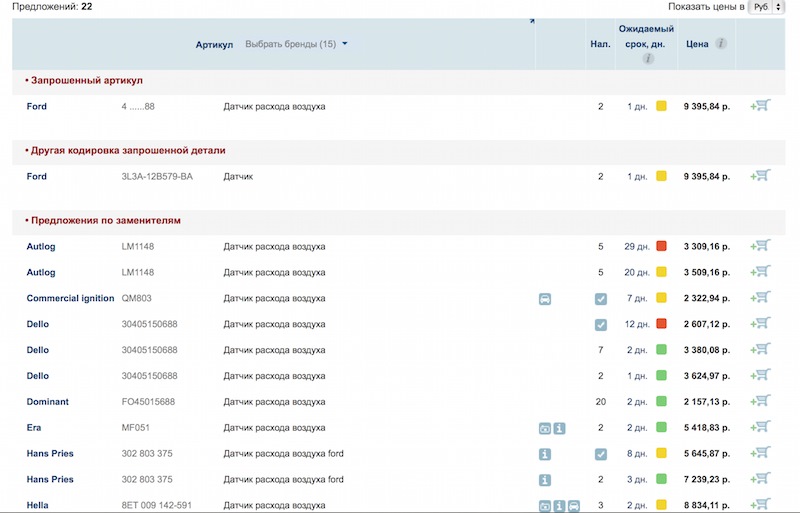800x513 pixels.
Task: Open Commercial ignition brand link
Action: [x=70, y=298]
